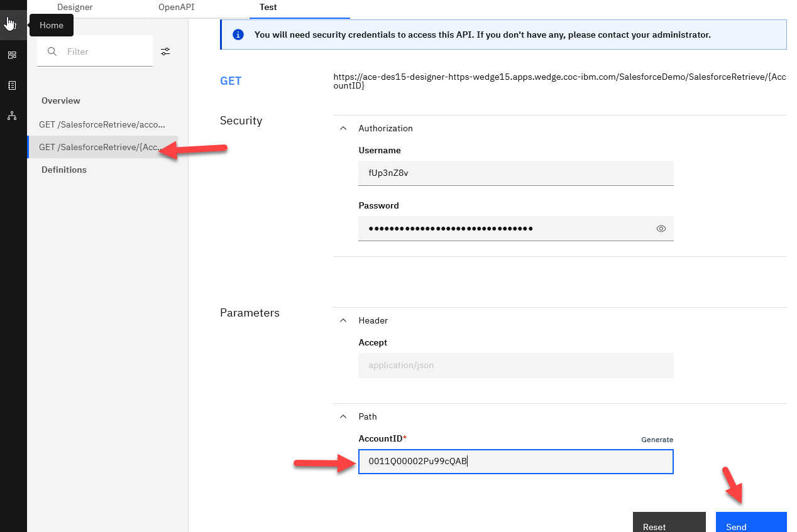Click into the Username input field

pyautogui.click(x=515, y=173)
